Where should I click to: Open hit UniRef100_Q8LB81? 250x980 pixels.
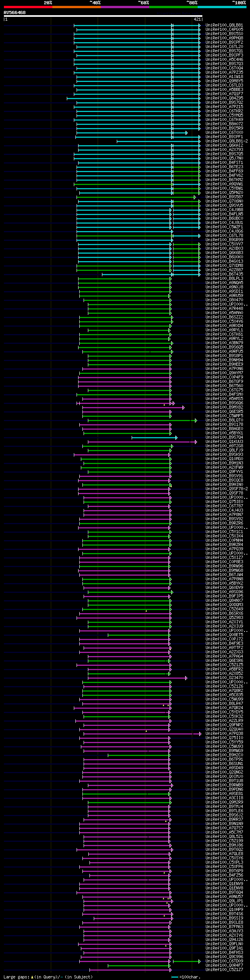pyautogui.click(x=224, y=25)
